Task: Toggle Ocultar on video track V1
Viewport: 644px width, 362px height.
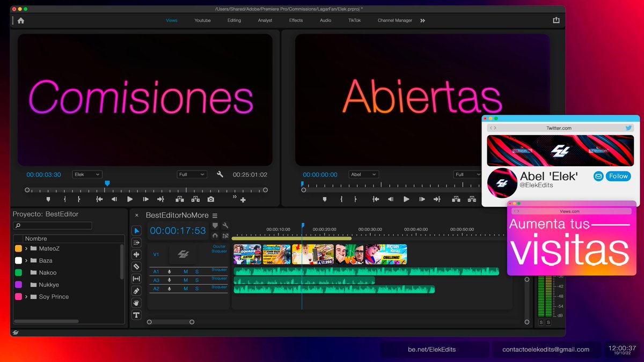Action: [220, 247]
